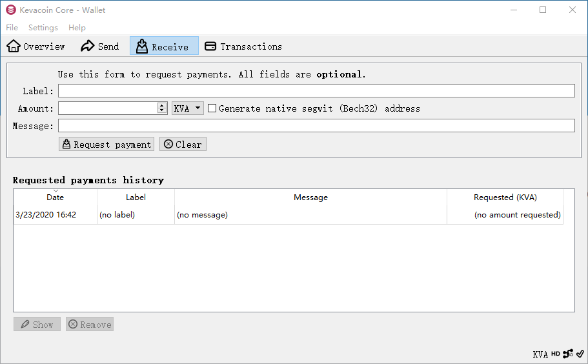This screenshot has height=364, width=588.
Task: Click the network connections status icon
Action: coord(568,354)
